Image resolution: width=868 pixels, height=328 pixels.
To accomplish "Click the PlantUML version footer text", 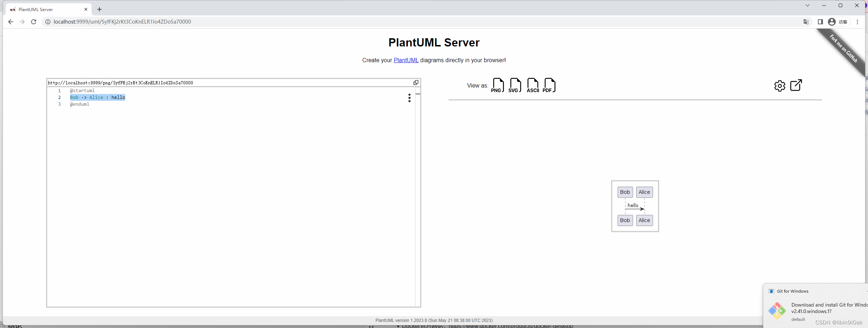I will pos(434,320).
